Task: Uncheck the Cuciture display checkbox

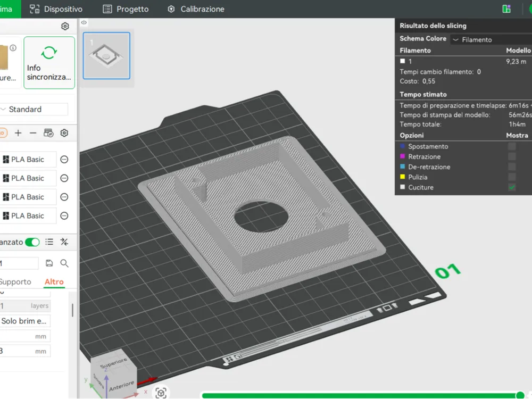Action: 512,187
